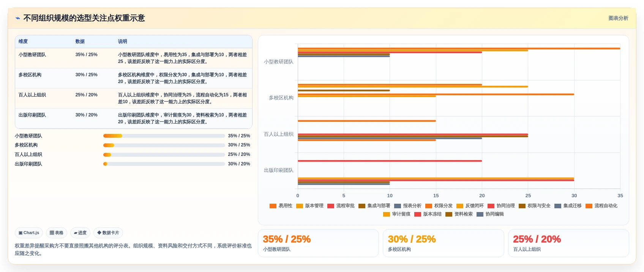Hide the 协同编辑 dataset via legend
644x272 pixels.
490,214
